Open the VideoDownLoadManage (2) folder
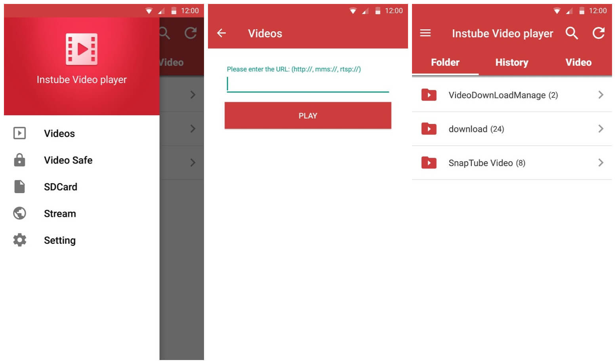 (x=512, y=95)
